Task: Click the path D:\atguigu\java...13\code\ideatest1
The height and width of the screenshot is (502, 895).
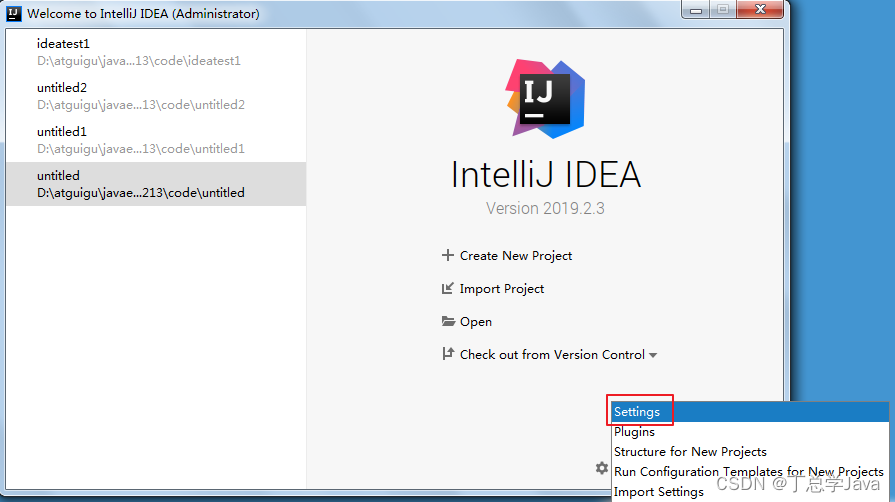Action: click(139, 61)
